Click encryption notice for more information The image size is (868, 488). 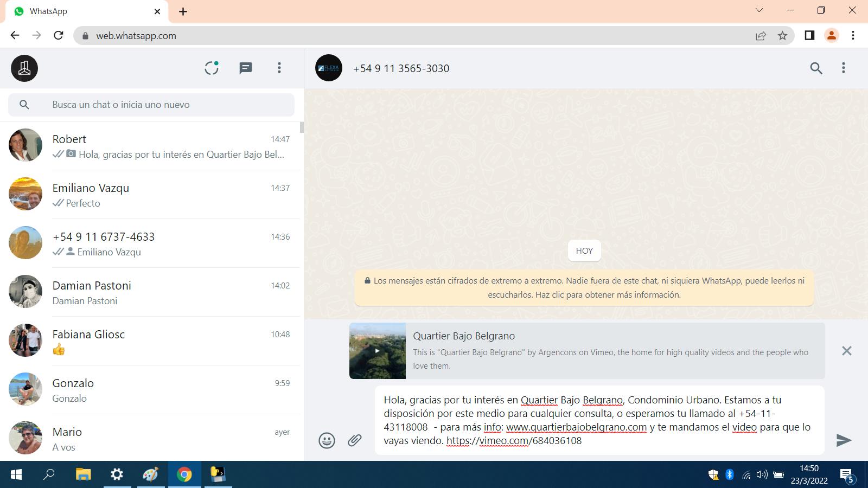pos(584,288)
